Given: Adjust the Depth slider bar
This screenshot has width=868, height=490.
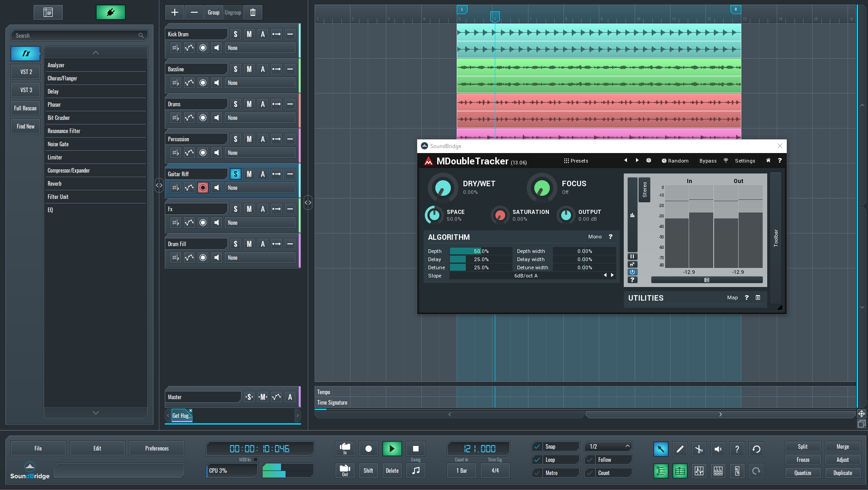Looking at the screenshot, I should pyautogui.click(x=480, y=251).
